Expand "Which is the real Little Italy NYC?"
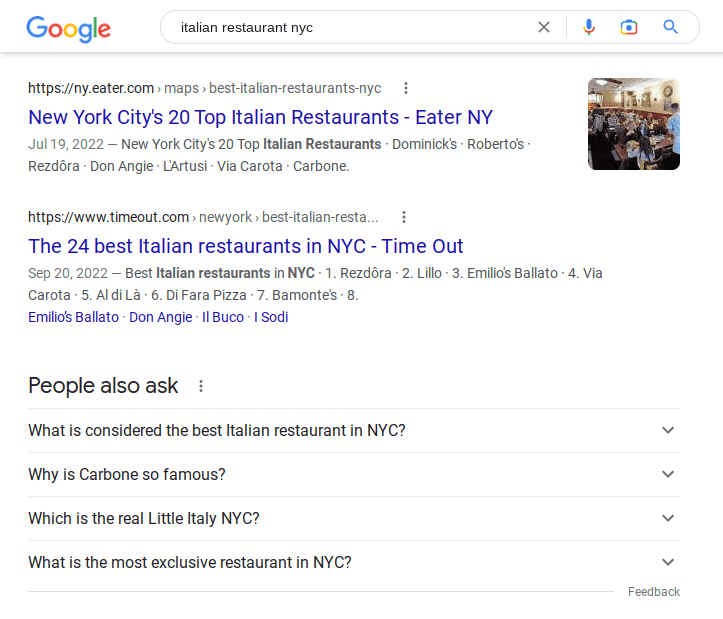 (x=354, y=518)
